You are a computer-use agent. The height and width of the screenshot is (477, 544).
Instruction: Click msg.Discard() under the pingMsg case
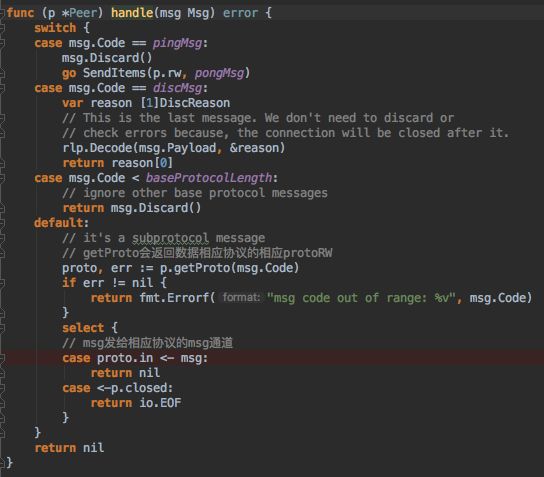[x=107, y=58]
